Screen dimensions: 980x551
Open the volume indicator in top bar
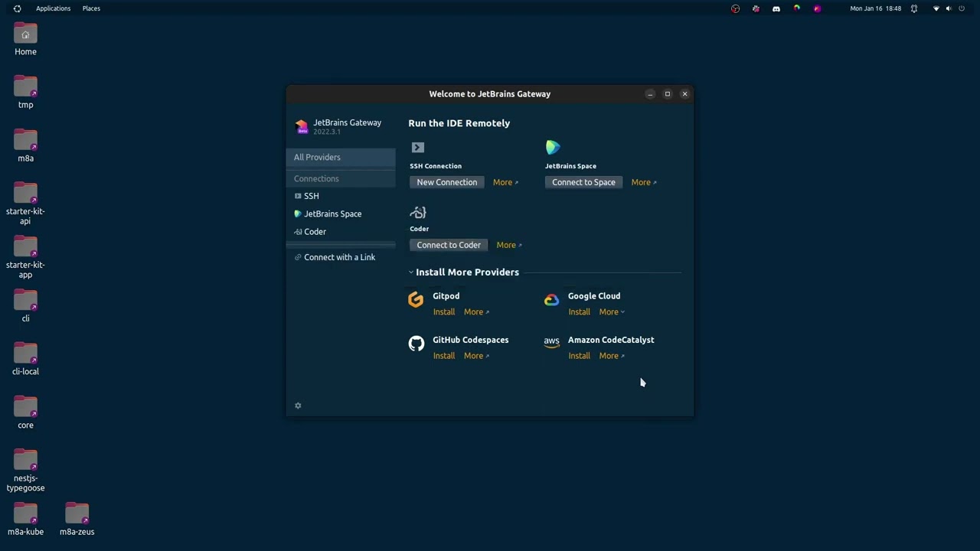click(949, 8)
